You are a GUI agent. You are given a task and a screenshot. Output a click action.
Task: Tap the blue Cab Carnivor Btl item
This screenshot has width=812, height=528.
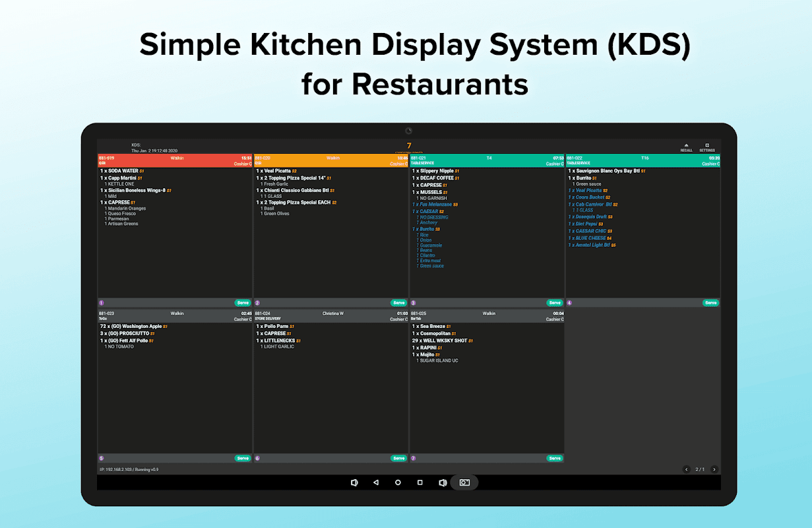[x=593, y=205]
